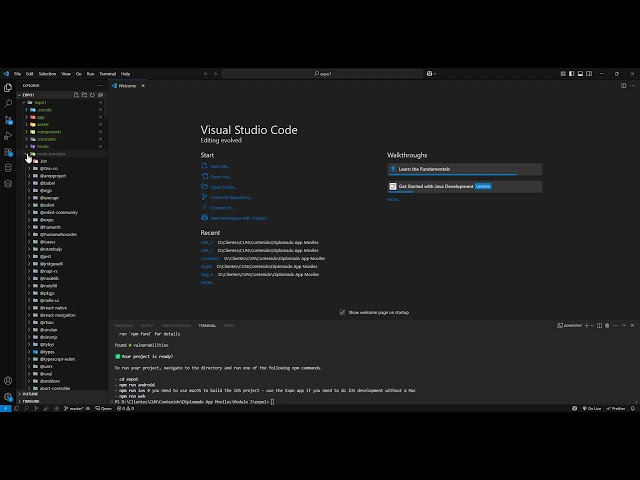Open the Help menu
Viewport: 640px width, 480px height.
125,74
